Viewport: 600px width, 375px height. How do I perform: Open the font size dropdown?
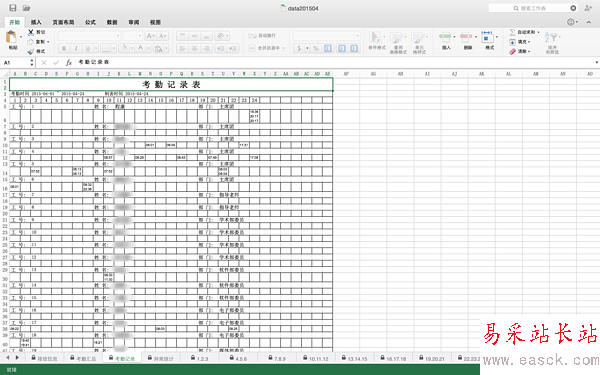(140, 36)
